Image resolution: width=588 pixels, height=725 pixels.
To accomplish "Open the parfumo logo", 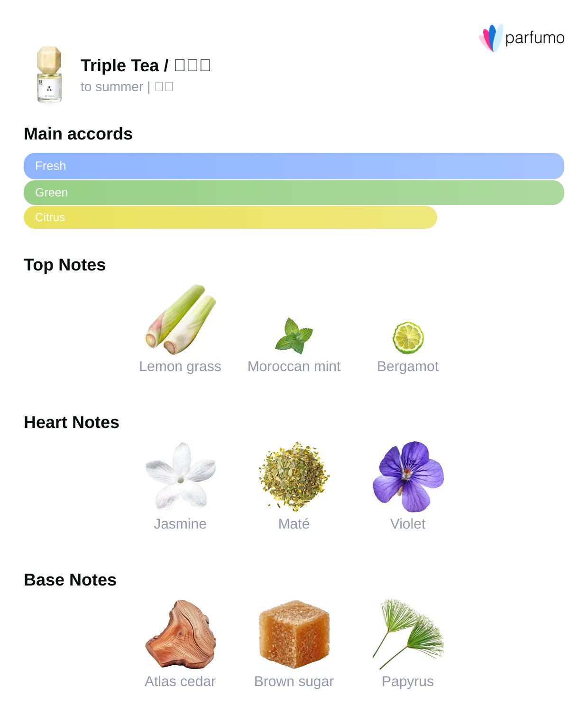I will (x=522, y=38).
